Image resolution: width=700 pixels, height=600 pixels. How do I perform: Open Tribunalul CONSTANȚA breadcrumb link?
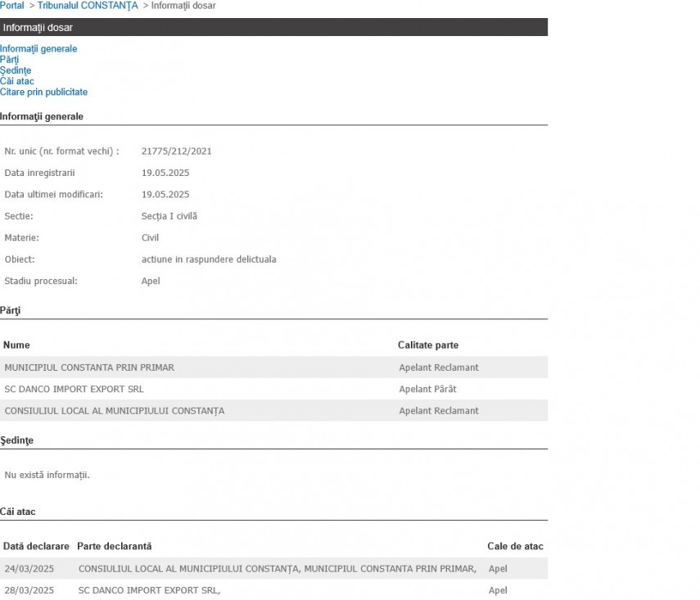click(x=88, y=6)
